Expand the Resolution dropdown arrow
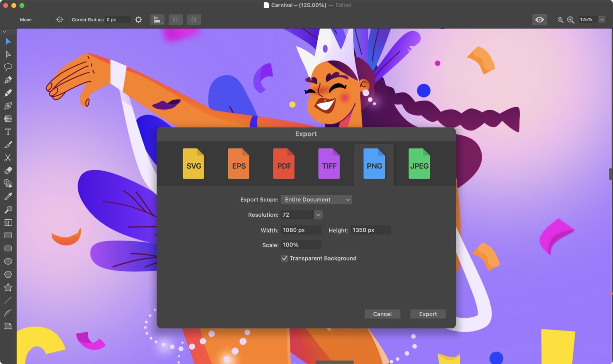Screen dimensions: 613x364 click(318, 215)
